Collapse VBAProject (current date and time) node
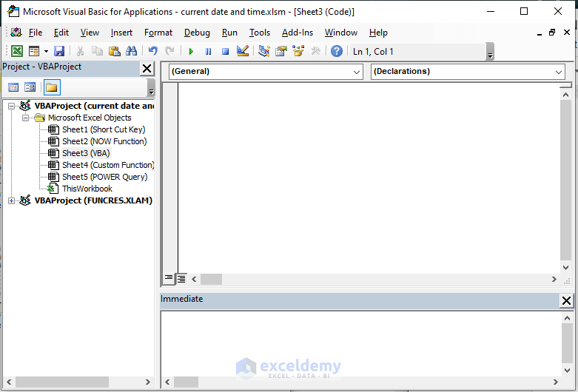Screen dimensions: 578x392 click(11, 106)
